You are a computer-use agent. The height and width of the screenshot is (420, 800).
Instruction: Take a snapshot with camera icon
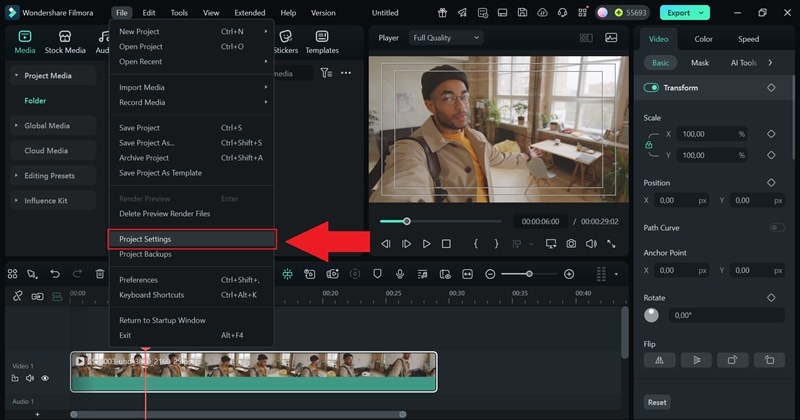(x=571, y=244)
